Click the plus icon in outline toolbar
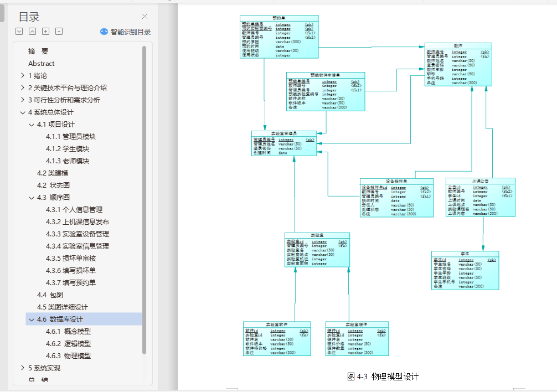 click(x=46, y=31)
